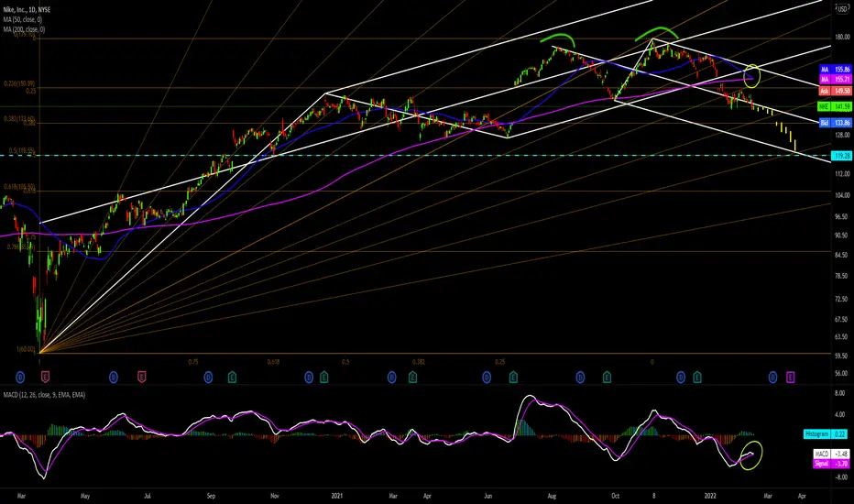Click the dividend D marker above Mar 2021
This screenshot has height=504, width=854.
[x=391, y=377]
